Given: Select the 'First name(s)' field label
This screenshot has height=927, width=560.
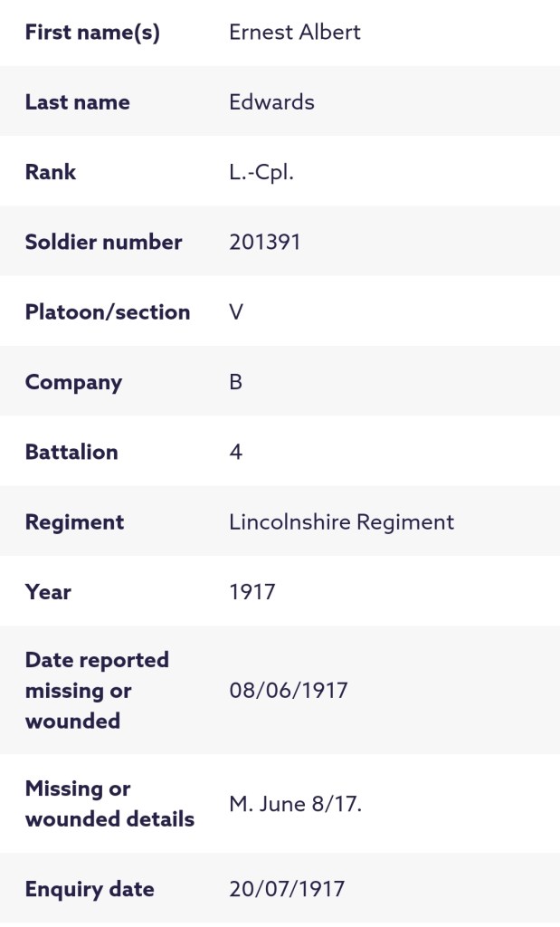Looking at the screenshot, I should [x=92, y=33].
